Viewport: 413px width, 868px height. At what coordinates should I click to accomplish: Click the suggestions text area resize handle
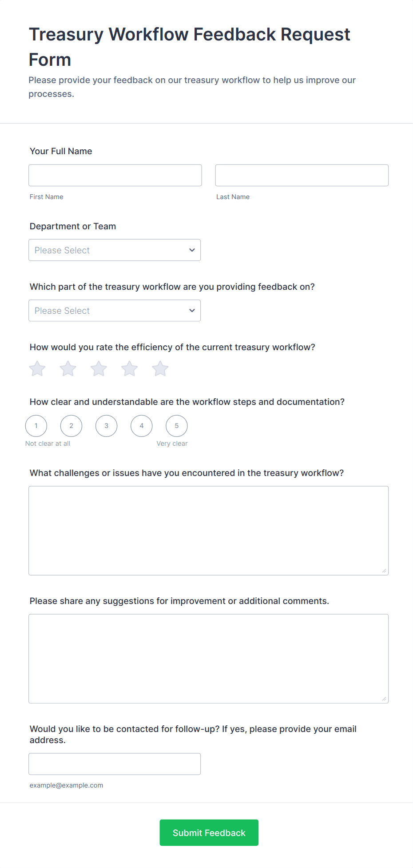pyautogui.click(x=384, y=699)
